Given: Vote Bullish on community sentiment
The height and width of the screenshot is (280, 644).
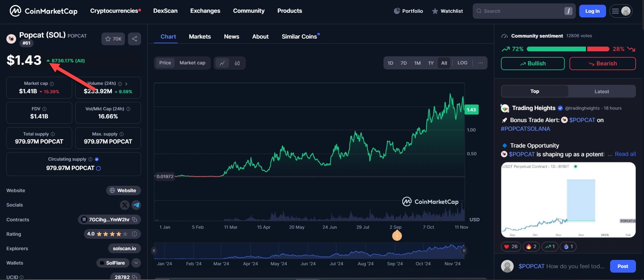Looking at the screenshot, I should pos(533,63).
